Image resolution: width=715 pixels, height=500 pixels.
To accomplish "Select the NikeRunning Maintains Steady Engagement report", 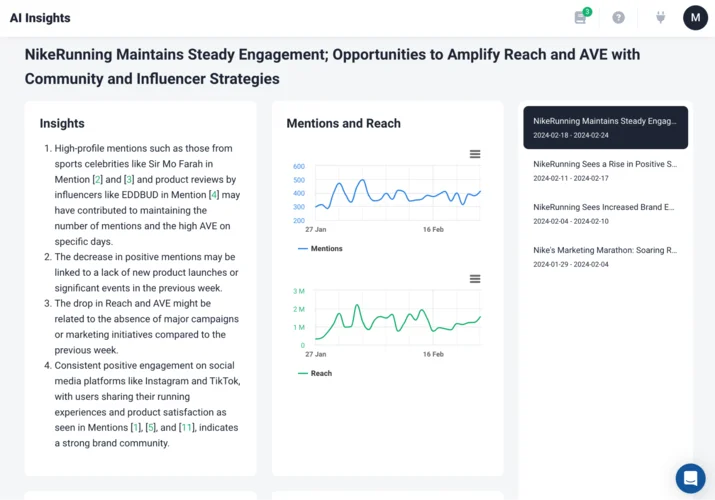I will (604, 127).
